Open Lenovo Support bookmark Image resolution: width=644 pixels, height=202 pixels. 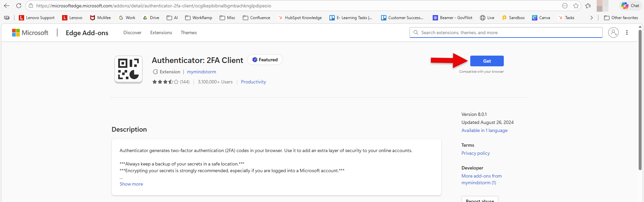pos(37,18)
